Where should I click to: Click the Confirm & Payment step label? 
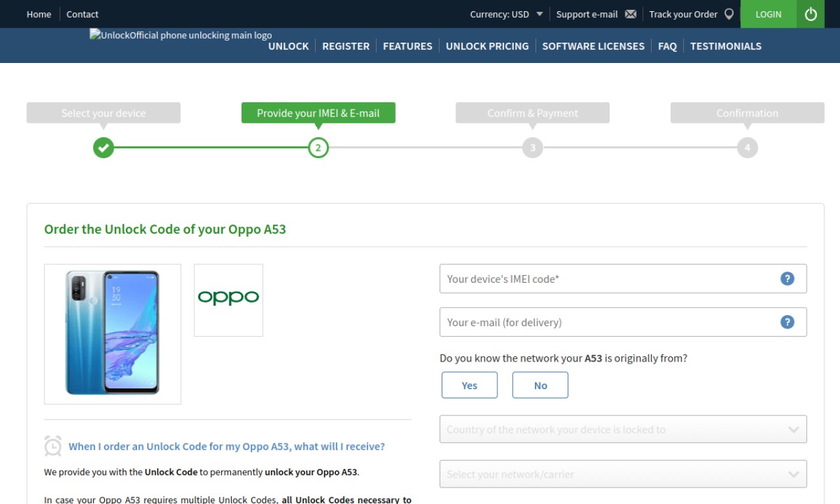click(533, 113)
